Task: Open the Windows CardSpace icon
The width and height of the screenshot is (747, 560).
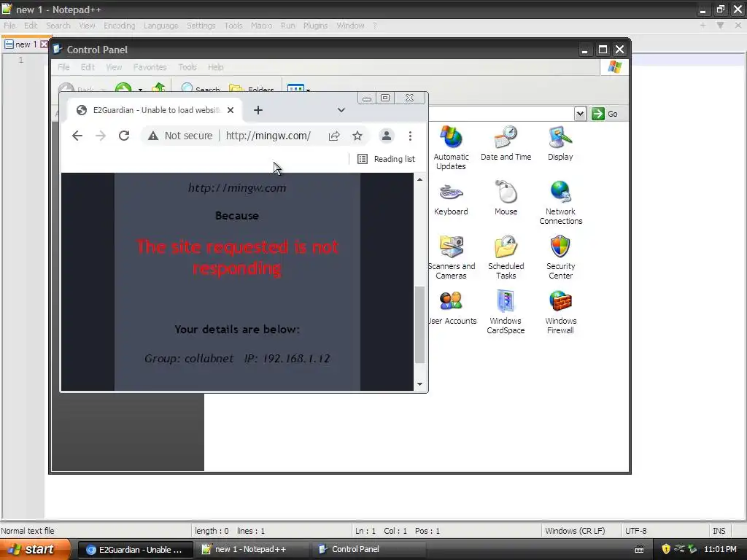Action: coord(506,312)
